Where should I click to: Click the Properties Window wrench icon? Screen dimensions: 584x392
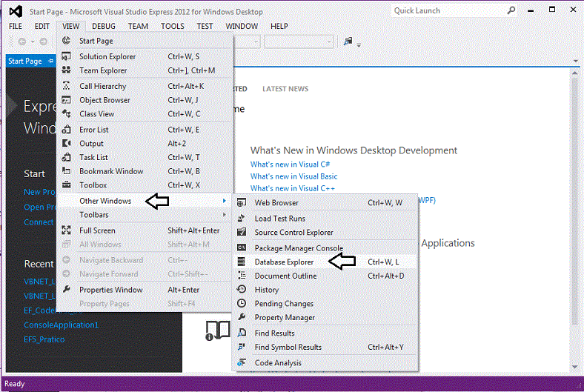pyautogui.click(x=66, y=289)
